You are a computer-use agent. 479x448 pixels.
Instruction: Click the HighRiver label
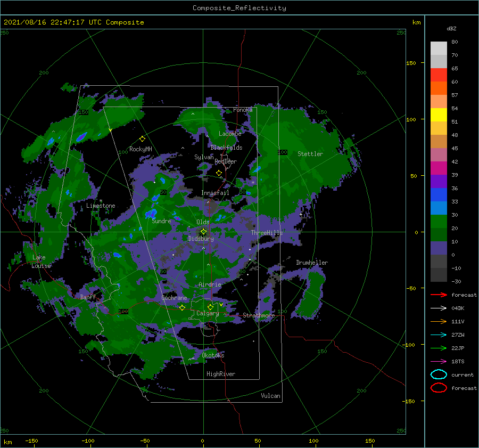click(221, 374)
